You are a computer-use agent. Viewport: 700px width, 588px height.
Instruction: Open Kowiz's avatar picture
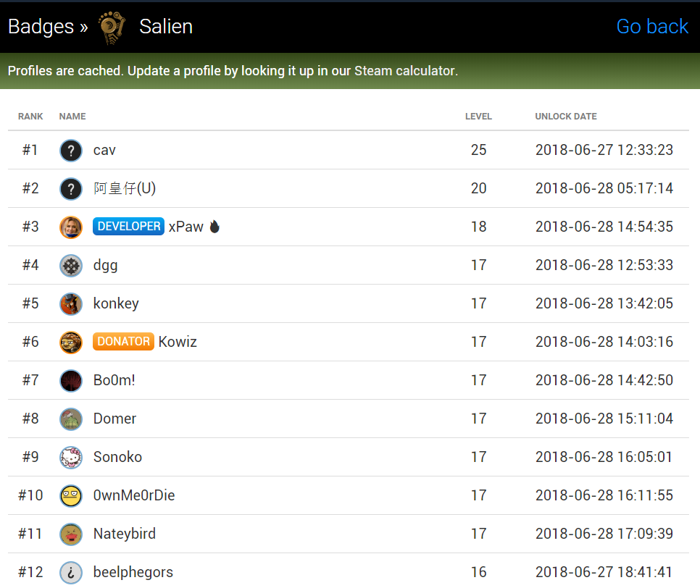point(71,343)
